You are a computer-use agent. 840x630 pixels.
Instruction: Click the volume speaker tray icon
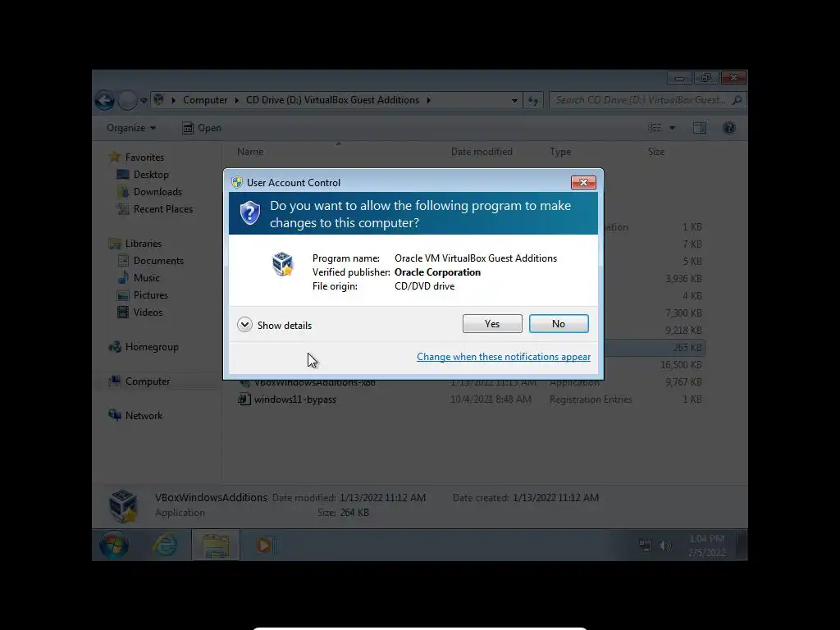click(x=664, y=546)
